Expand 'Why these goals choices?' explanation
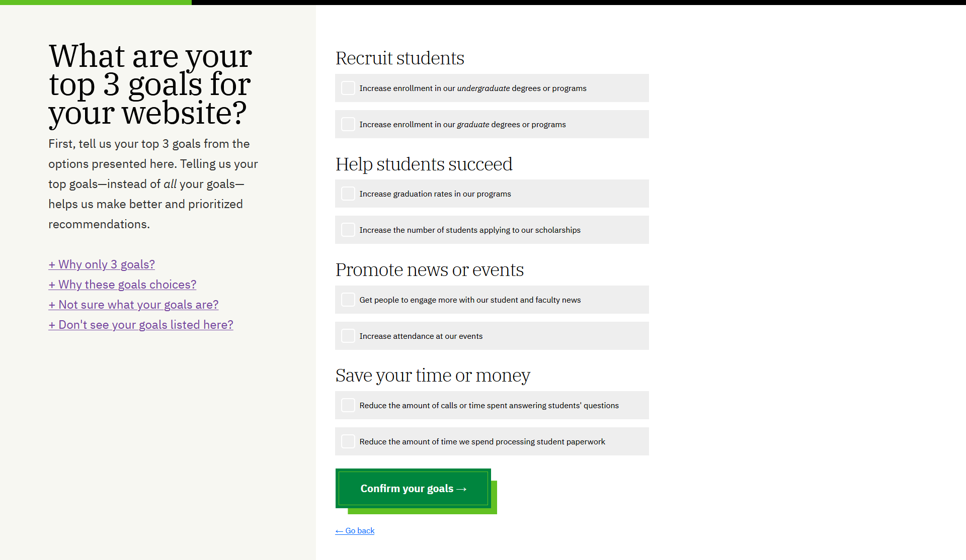Viewport: 966px width, 560px height. coord(122,285)
